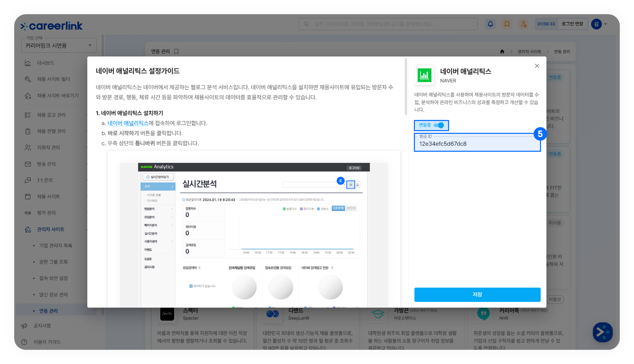The height and width of the screenshot is (364, 634).
Task: Click the megaphone icon beside 공지사항
Action: tap(24, 325)
